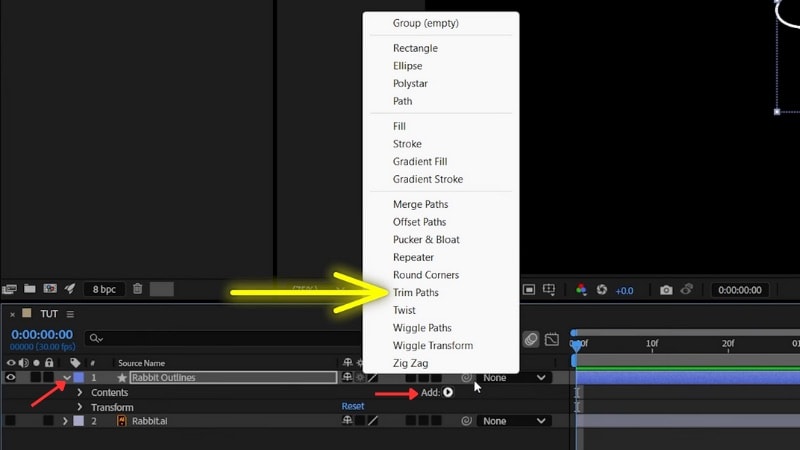Click the Illustrator file icon of Rabbit.ai
This screenshot has height=450, width=800.
(x=121, y=421)
